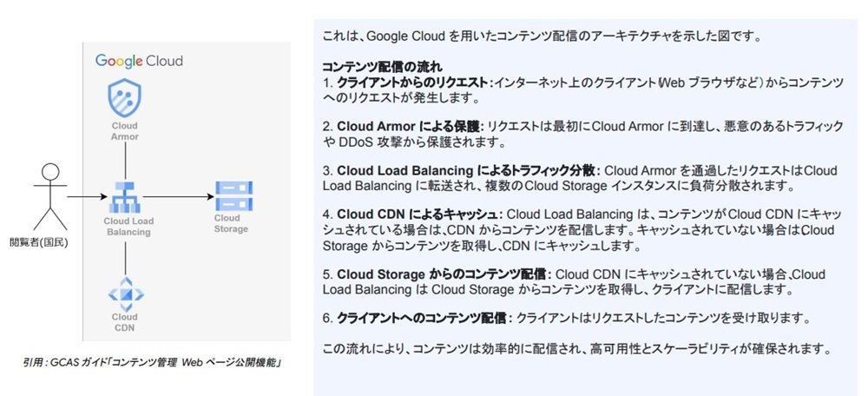Select the Cloud CDN icon
Screen dimensions: 868x396
(126, 294)
